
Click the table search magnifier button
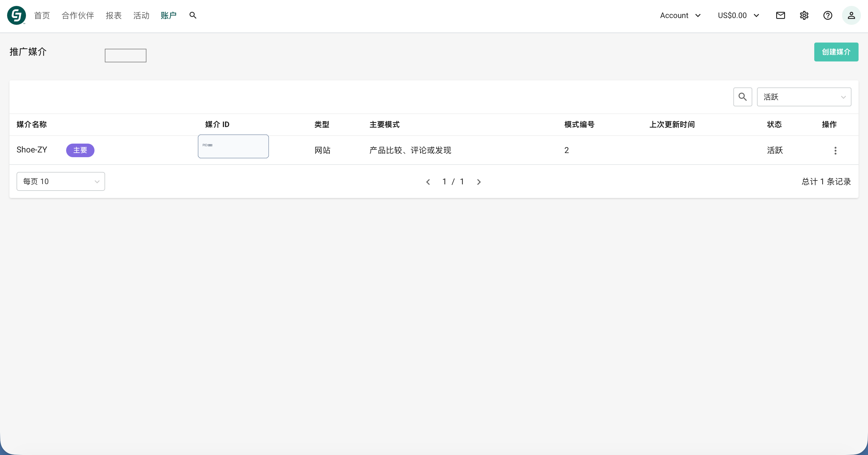pos(743,97)
